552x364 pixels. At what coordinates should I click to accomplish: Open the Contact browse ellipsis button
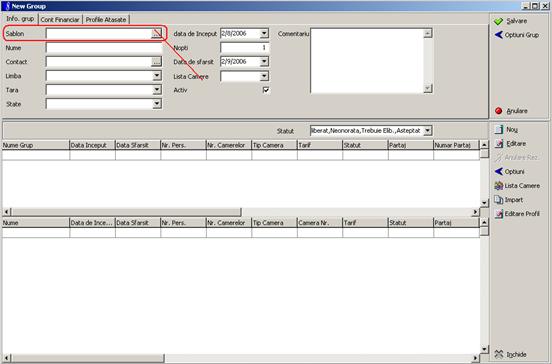156,62
